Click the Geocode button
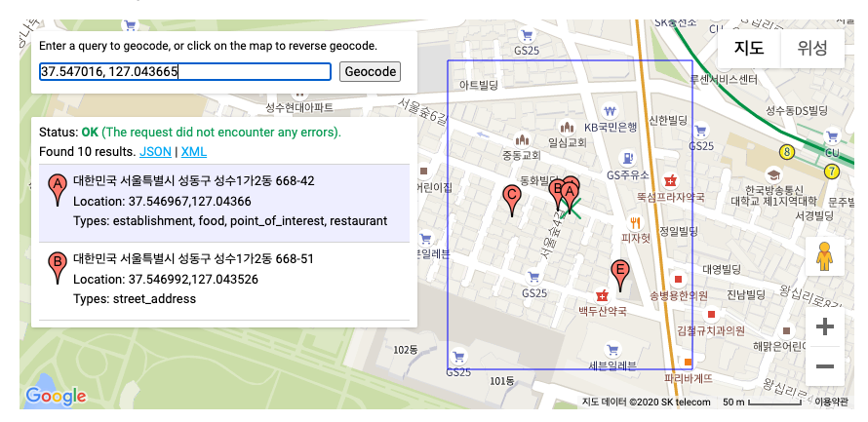 pos(370,72)
